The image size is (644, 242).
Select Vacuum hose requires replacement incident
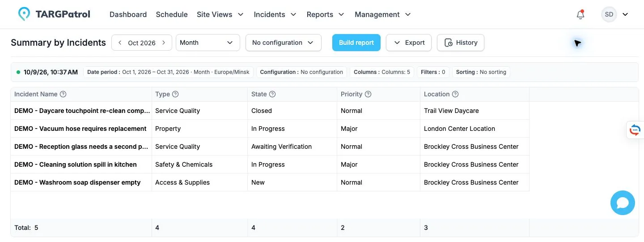click(x=80, y=129)
